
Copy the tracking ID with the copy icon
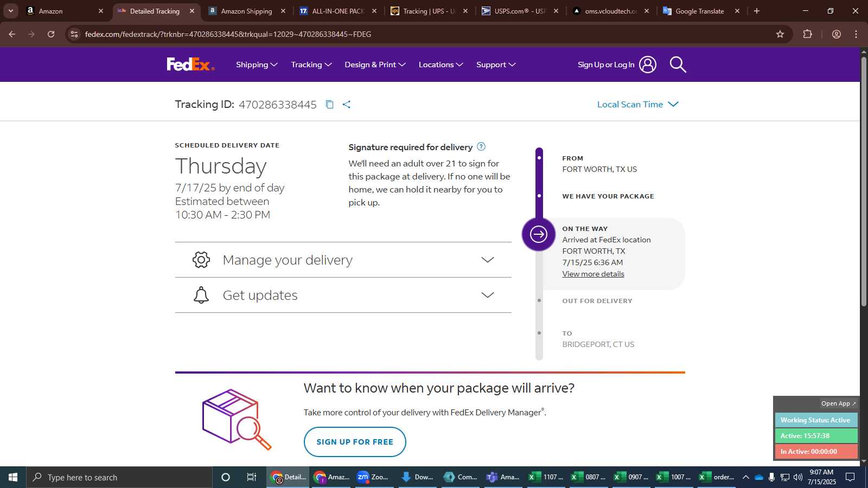329,104
